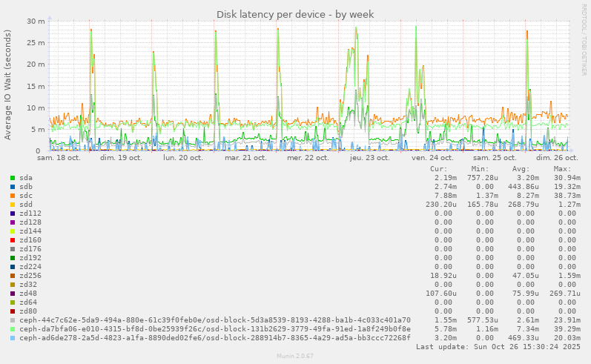Click the sdc legend color swatch
The width and height of the screenshot is (591, 364).
13,196
